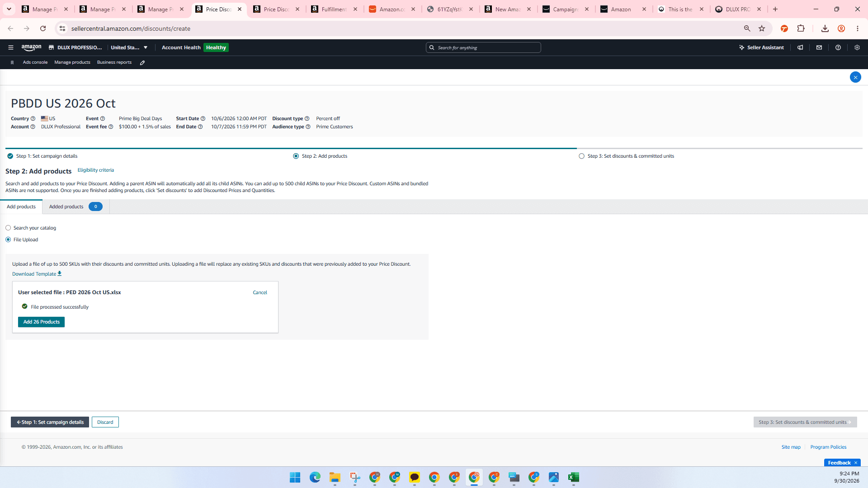The height and width of the screenshot is (488, 868).
Task: Open the Seller Assistant
Action: coord(761,47)
